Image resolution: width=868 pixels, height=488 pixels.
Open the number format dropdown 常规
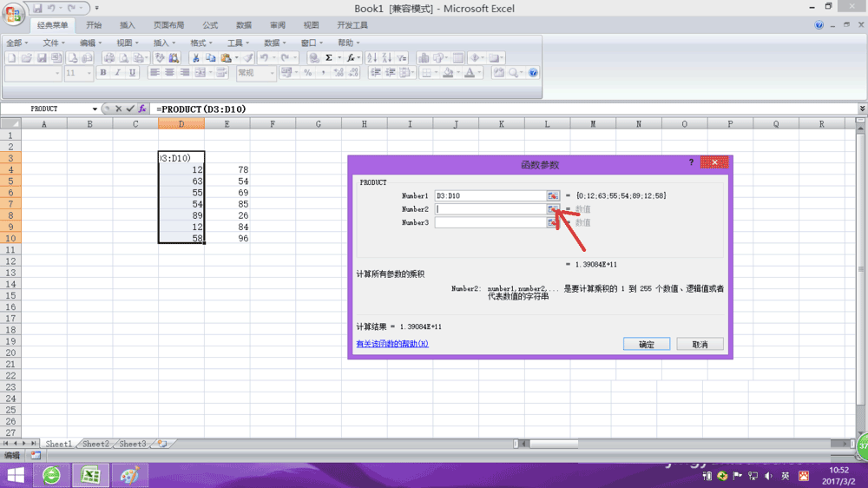271,73
